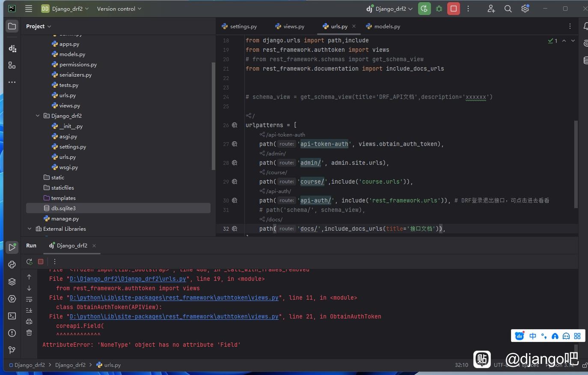Stop the running Django_drf2 process
This screenshot has width=588, height=375.
[x=454, y=9]
